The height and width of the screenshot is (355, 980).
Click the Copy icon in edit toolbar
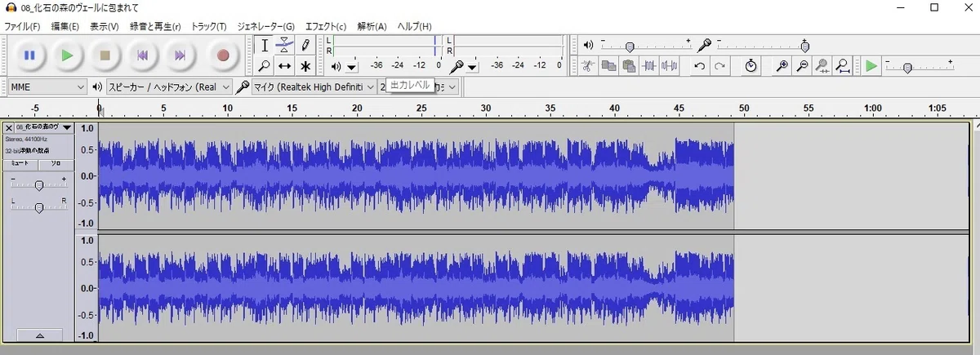pyautogui.click(x=608, y=66)
